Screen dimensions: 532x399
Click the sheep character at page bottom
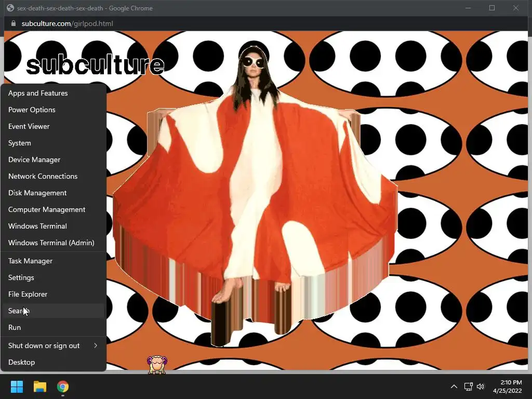157,364
